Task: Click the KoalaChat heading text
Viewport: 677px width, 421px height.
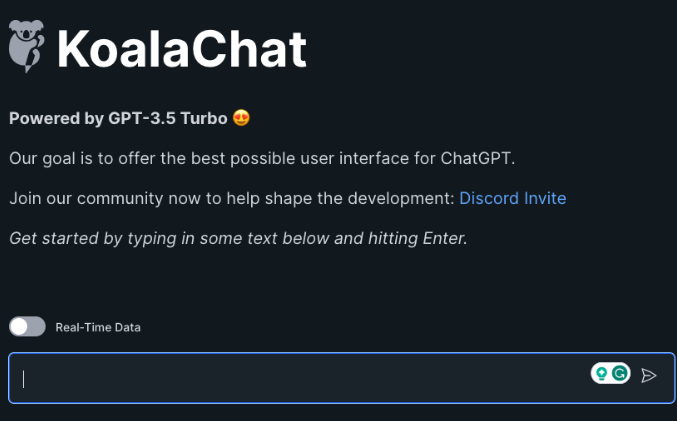Action: [x=181, y=49]
